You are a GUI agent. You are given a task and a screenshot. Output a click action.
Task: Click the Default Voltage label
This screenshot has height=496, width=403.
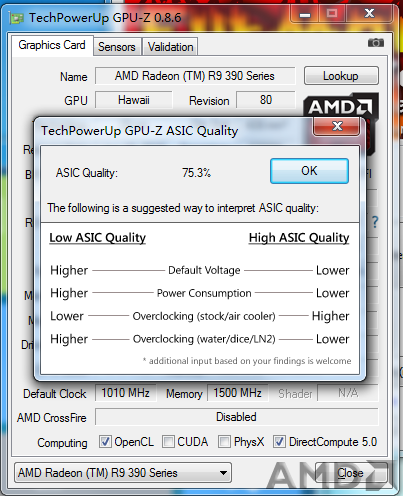click(x=204, y=270)
